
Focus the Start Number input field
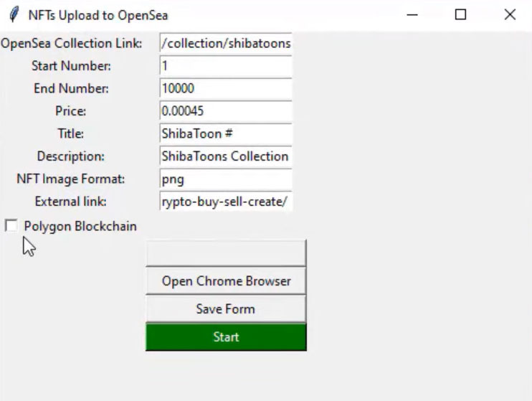click(226, 65)
